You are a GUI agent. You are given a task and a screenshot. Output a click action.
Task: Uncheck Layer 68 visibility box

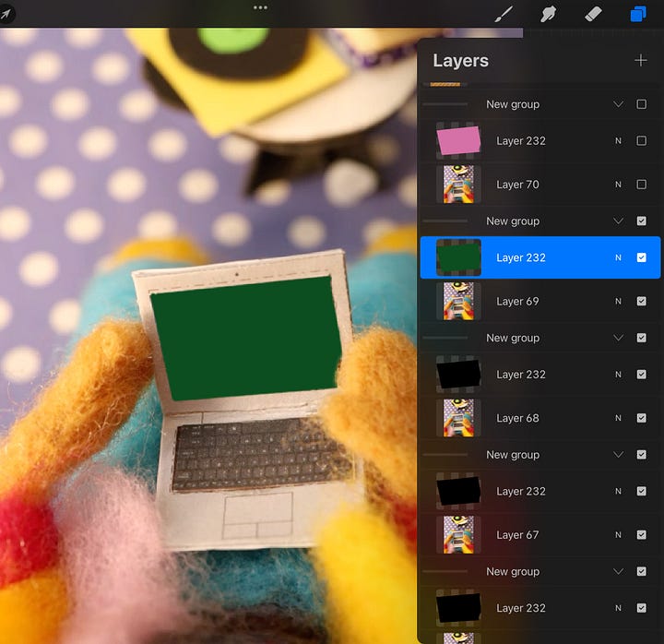(642, 418)
